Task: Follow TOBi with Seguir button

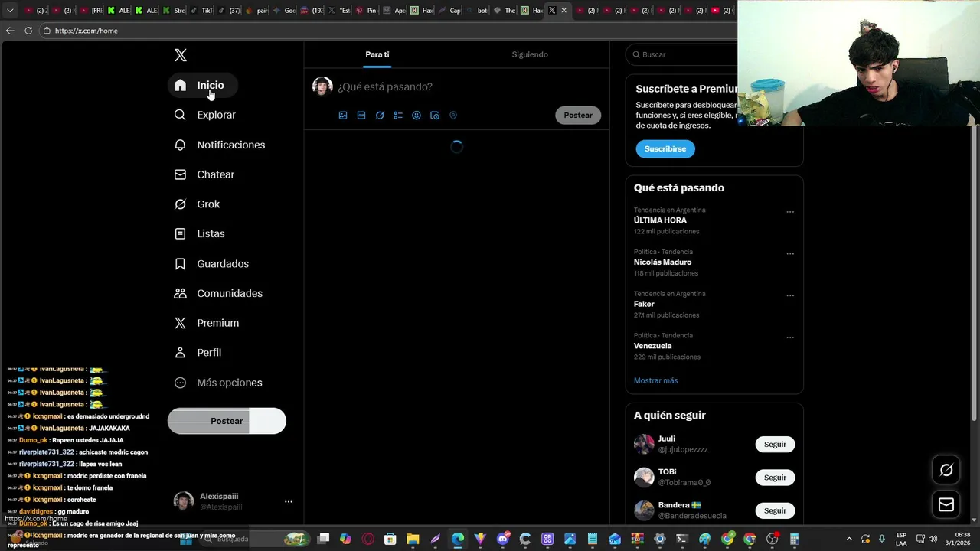Action: [x=775, y=478]
